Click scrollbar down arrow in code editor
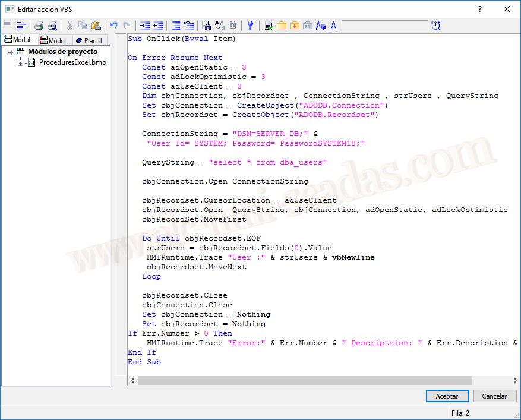Viewport: 521px width, 420px height. tap(514, 381)
